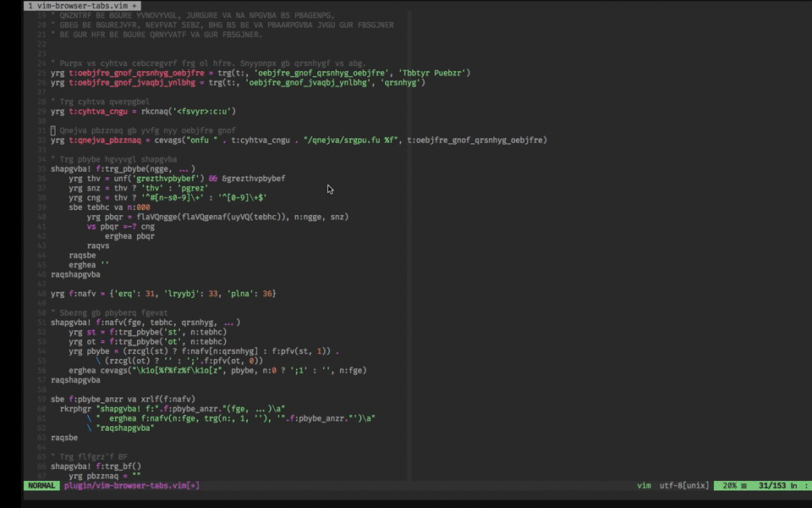Click line number 32 in the gutter
Image resolution: width=812 pixels, height=508 pixels.
click(x=41, y=140)
